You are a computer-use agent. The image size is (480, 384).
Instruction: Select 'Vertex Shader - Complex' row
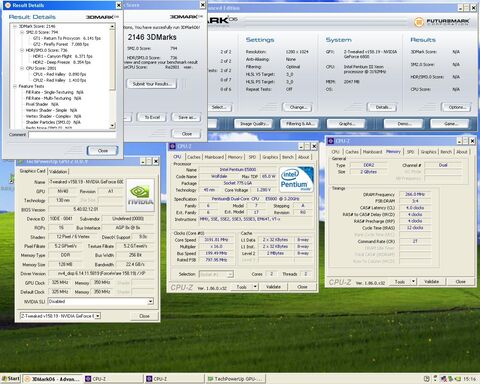(x=53, y=116)
